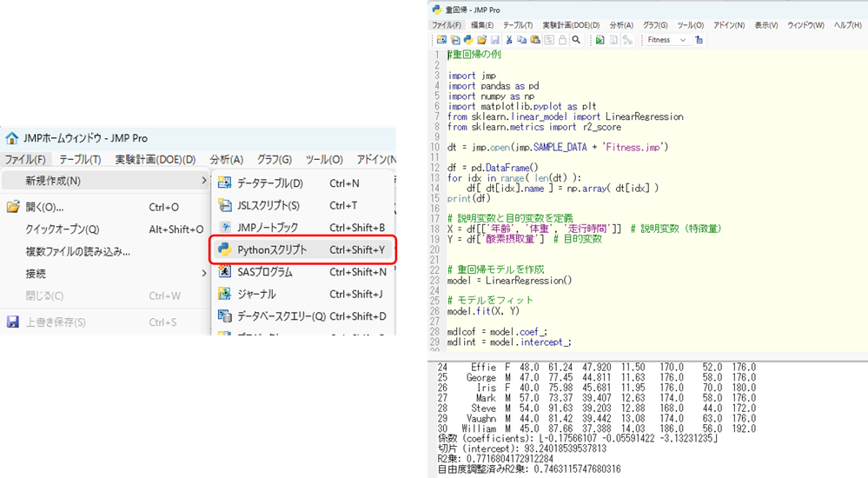Click the house icon in JMP Home Window title
The image size is (868, 478).
pyautogui.click(x=11, y=138)
